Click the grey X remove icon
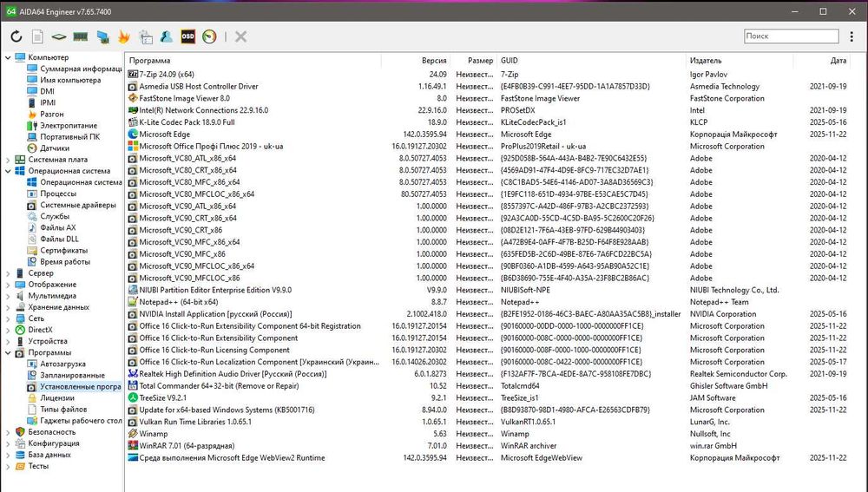This screenshot has height=492, width=868. [240, 36]
